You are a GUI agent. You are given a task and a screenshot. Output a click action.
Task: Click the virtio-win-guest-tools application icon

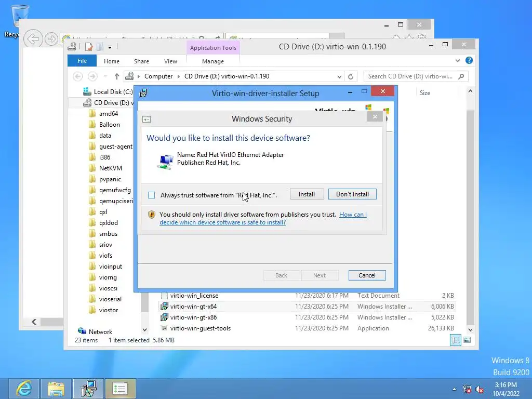(164, 328)
